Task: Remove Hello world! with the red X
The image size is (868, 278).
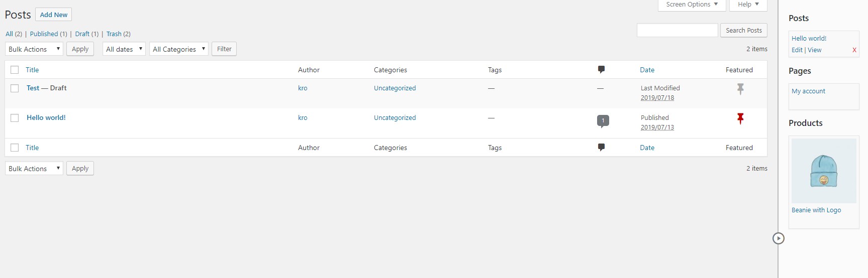Action: tap(854, 50)
